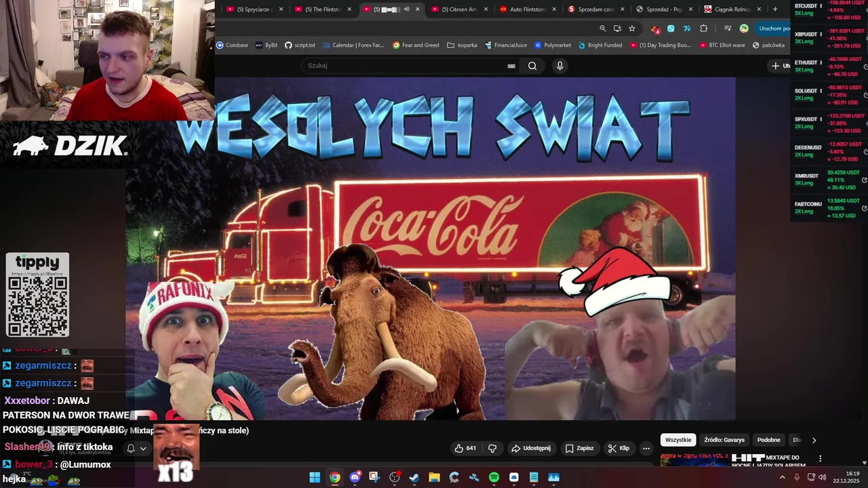The image size is (868, 488).
Task: Open the Chrome profile avatar
Action: coord(744,28)
